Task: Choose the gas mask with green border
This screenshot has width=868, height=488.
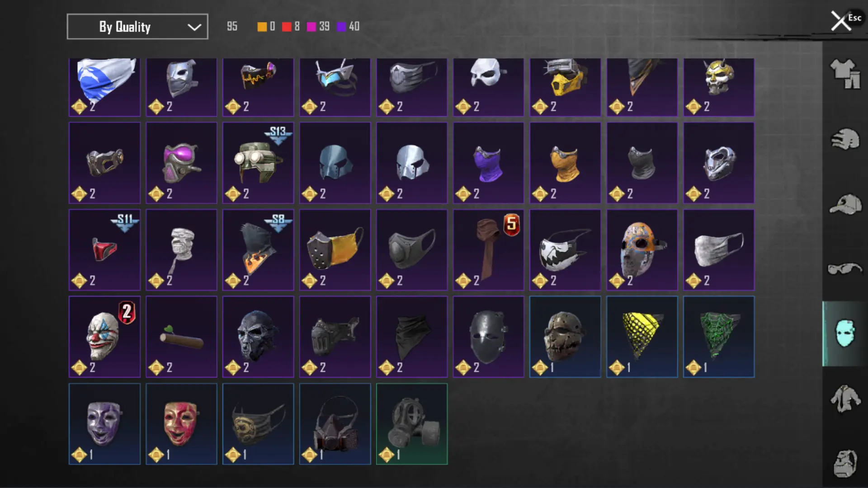Action: [412, 424]
